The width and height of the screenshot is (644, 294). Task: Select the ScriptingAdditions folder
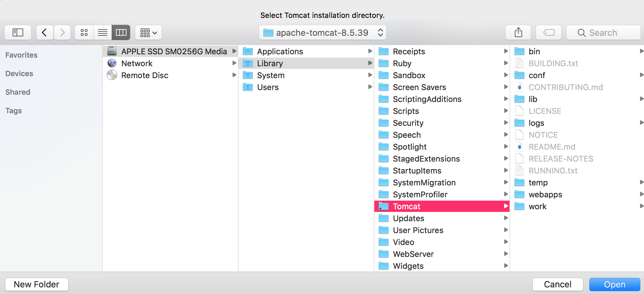(x=442, y=99)
